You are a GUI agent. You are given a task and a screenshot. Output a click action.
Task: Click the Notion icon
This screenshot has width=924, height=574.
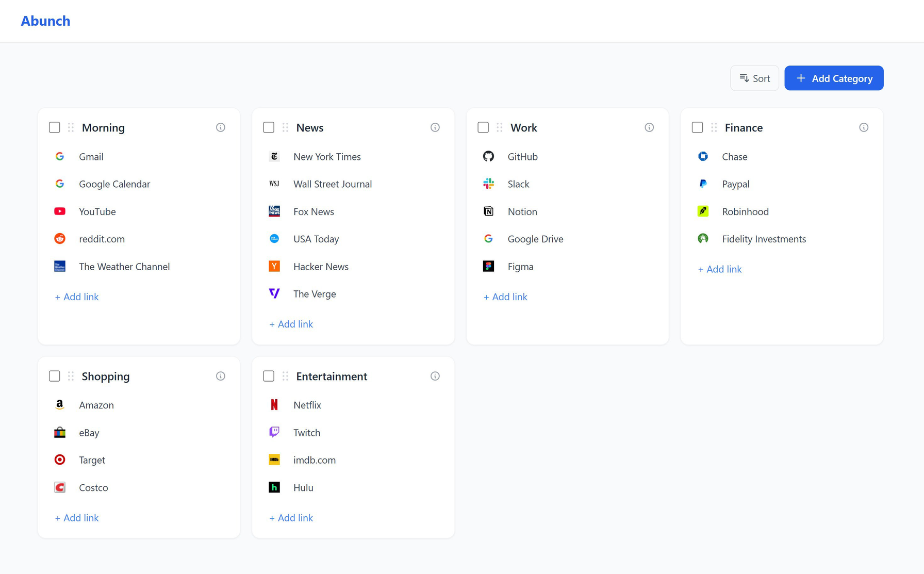488,211
